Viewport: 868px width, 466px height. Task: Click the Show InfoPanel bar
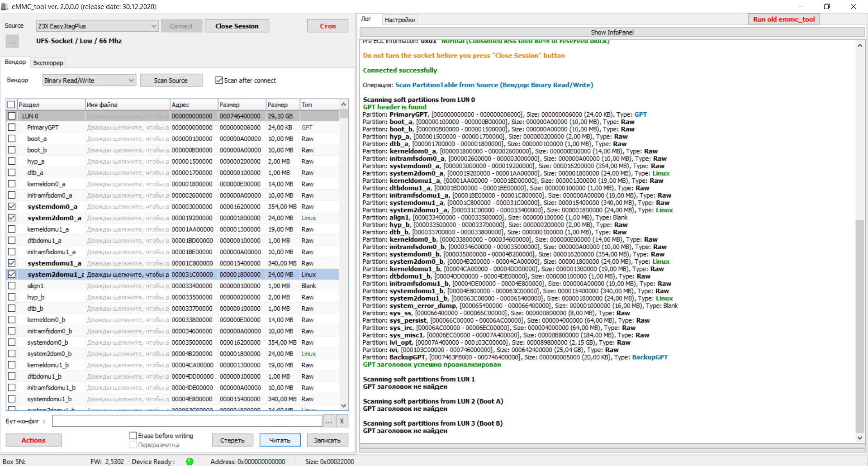pyautogui.click(x=612, y=32)
